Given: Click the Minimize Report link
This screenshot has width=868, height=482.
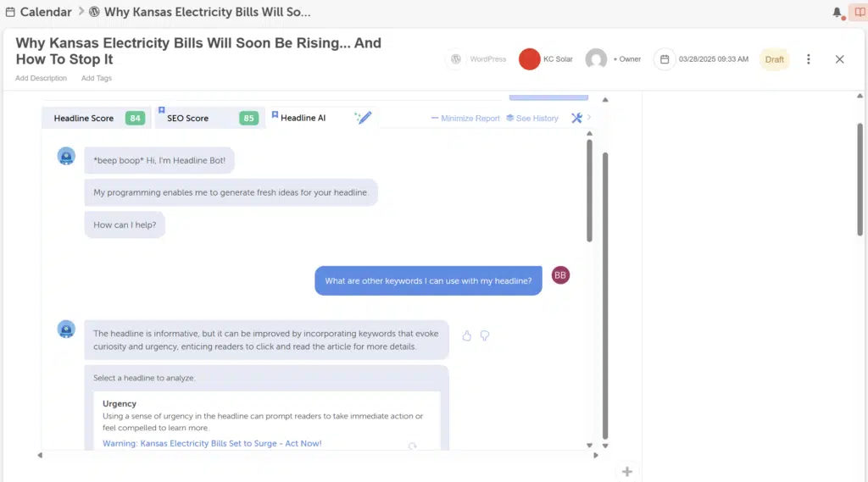Looking at the screenshot, I should pyautogui.click(x=465, y=119).
